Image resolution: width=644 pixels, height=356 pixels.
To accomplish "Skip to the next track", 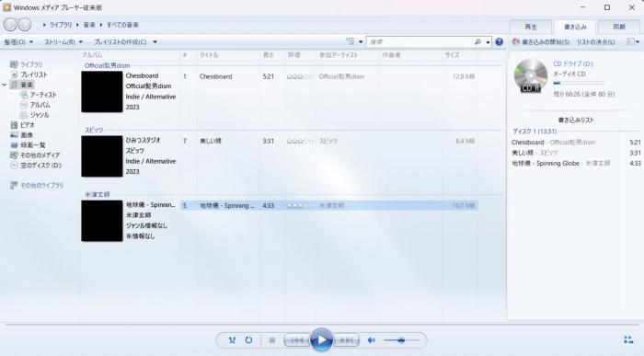I will click(346, 340).
